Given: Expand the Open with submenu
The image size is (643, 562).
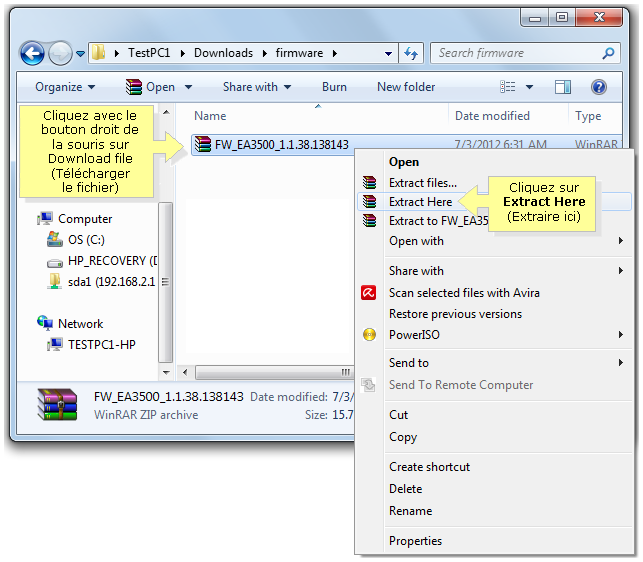Looking at the screenshot, I should point(416,241).
